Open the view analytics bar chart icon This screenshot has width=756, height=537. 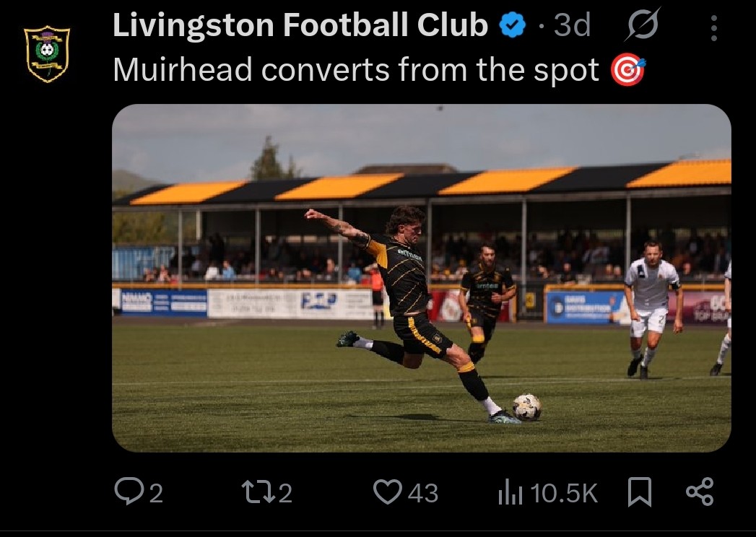coord(510,493)
